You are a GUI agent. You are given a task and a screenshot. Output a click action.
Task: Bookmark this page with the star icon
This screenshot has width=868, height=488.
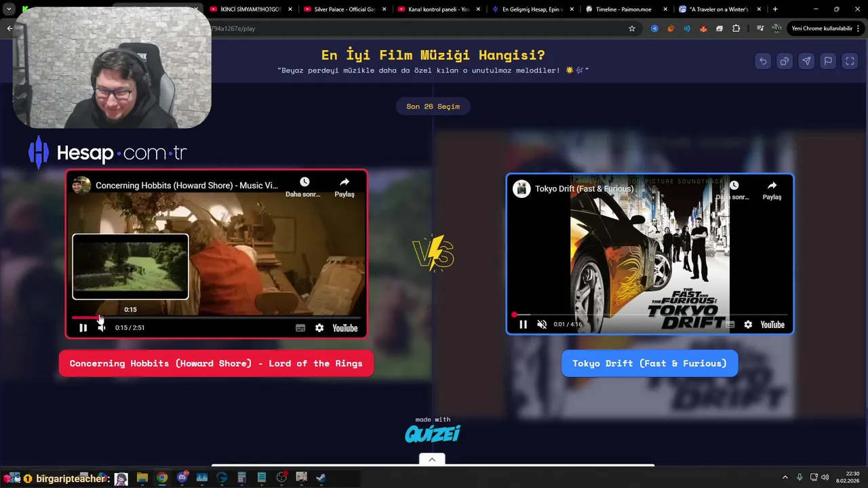(x=632, y=28)
